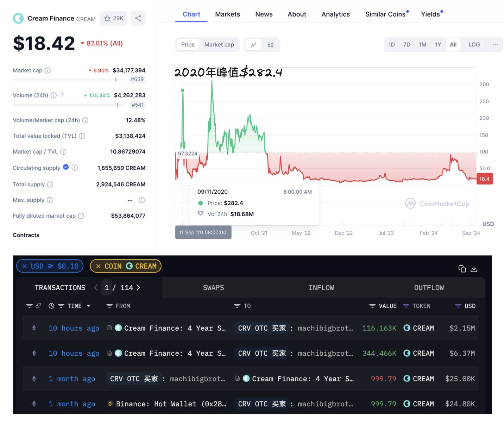Open Volume (24h) info icon
The image size is (504, 424).
click(53, 95)
